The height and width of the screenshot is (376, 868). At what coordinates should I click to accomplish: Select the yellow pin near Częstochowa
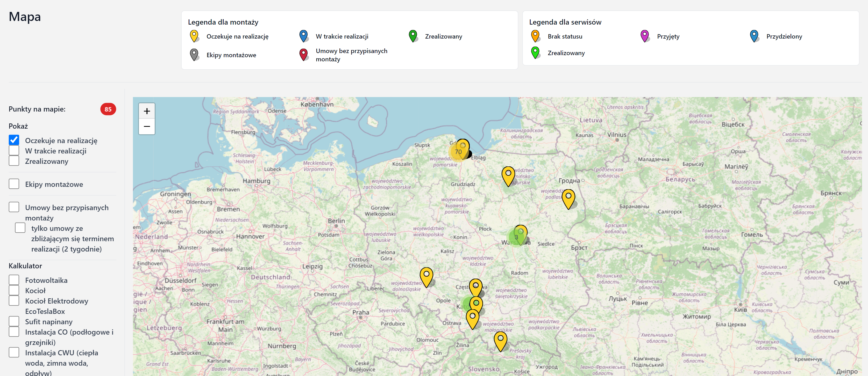click(475, 287)
